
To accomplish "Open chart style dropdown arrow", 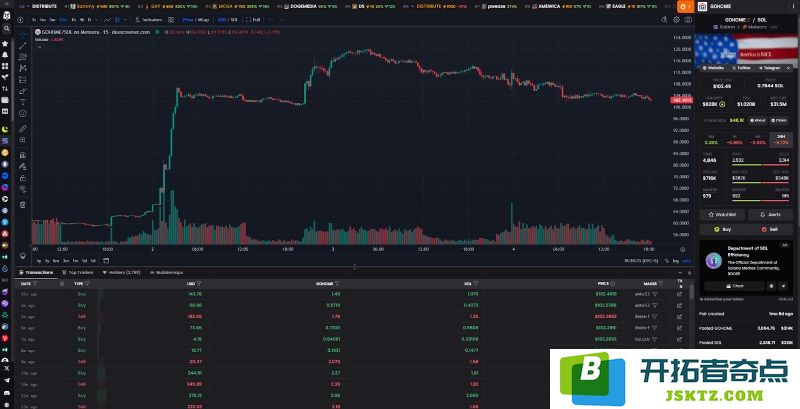I will (x=126, y=19).
